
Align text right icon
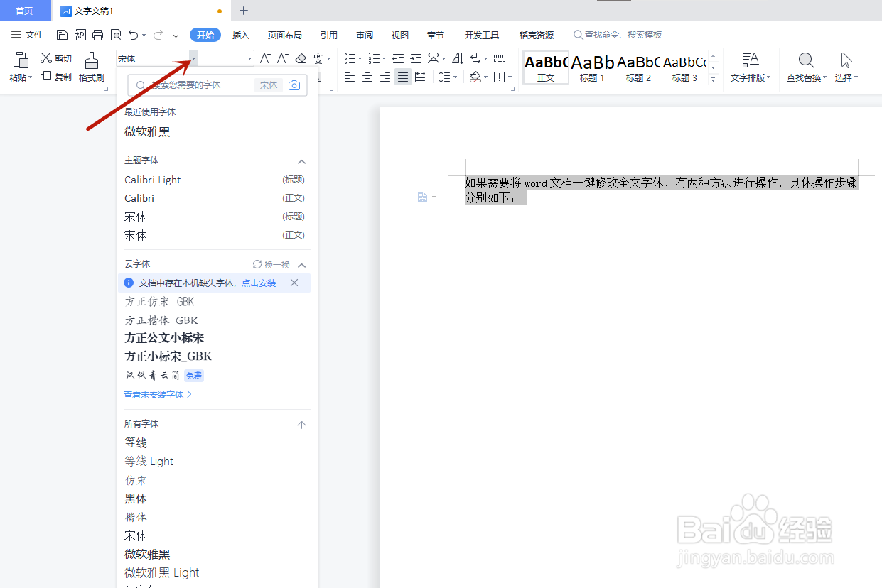point(385,77)
